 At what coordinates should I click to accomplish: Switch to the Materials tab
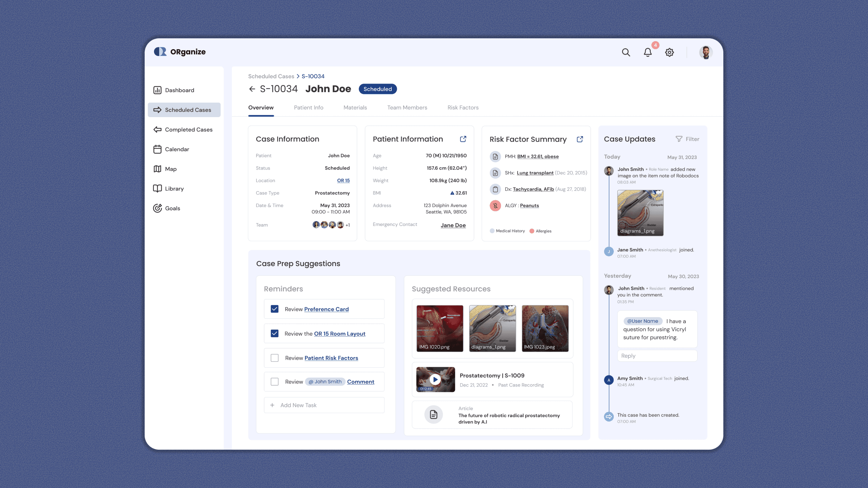coord(355,108)
